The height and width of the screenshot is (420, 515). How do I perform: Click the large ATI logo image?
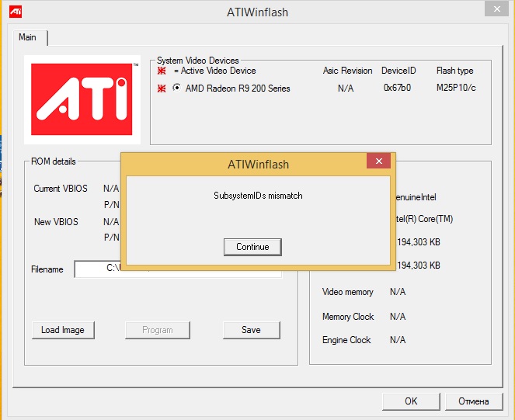click(x=82, y=99)
